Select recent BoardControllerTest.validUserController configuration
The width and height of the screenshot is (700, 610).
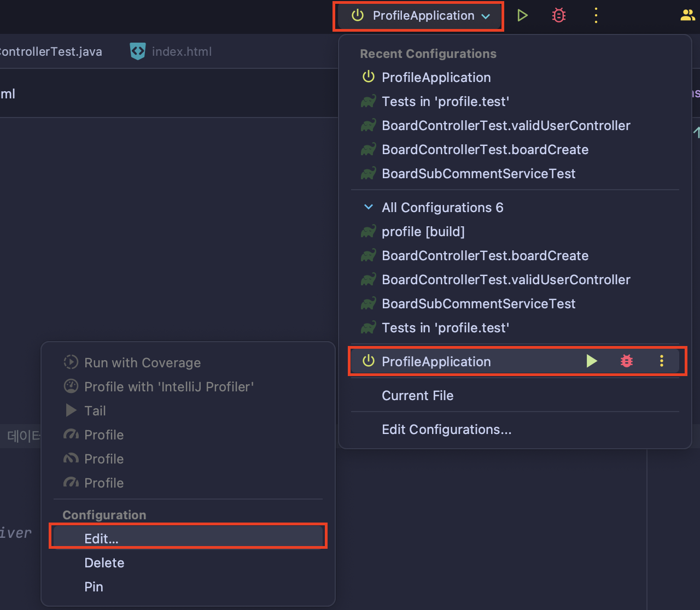tap(515, 125)
